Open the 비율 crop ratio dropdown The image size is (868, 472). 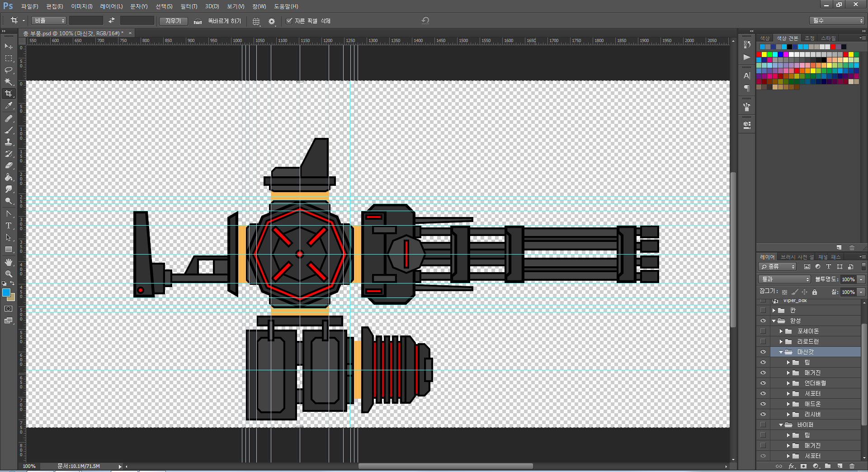[x=49, y=21]
